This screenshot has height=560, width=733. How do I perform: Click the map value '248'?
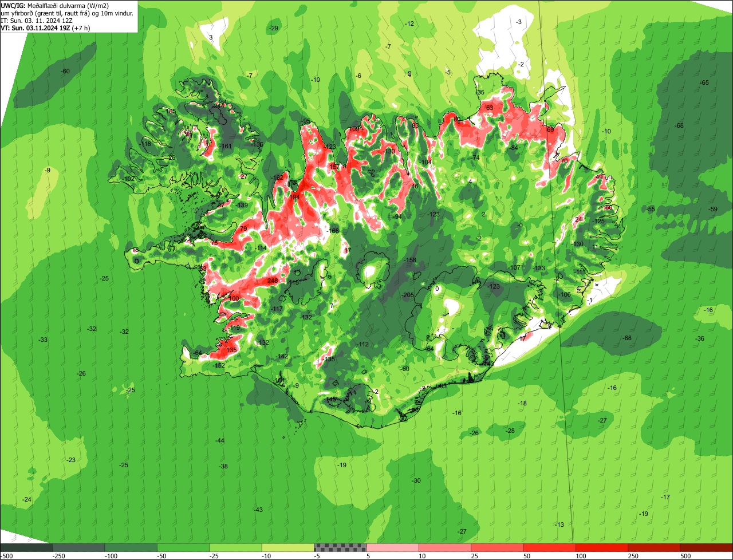[x=273, y=281]
